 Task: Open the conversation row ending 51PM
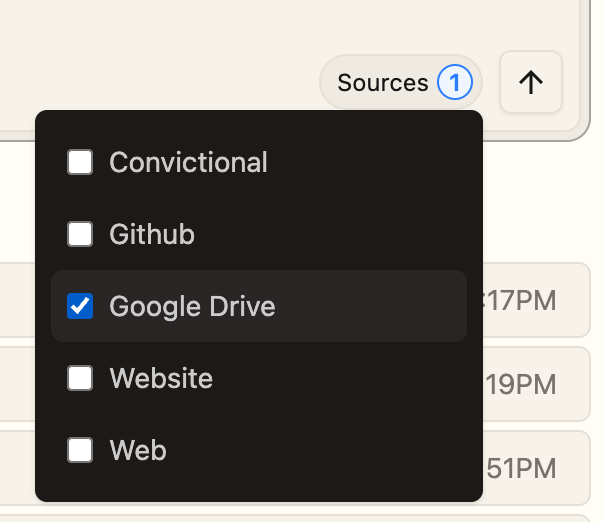point(536,468)
